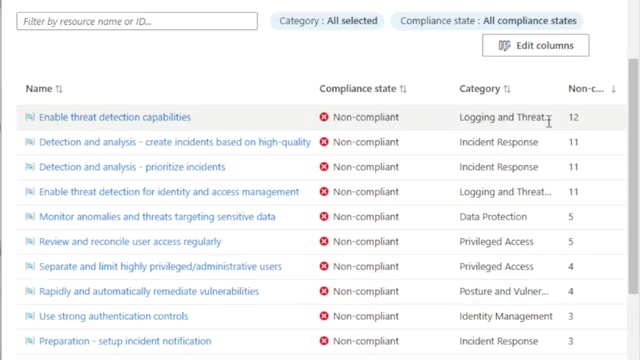640x360 pixels.
Task: Click policy icon beside Use strong authentication row
Action: pos(30,316)
